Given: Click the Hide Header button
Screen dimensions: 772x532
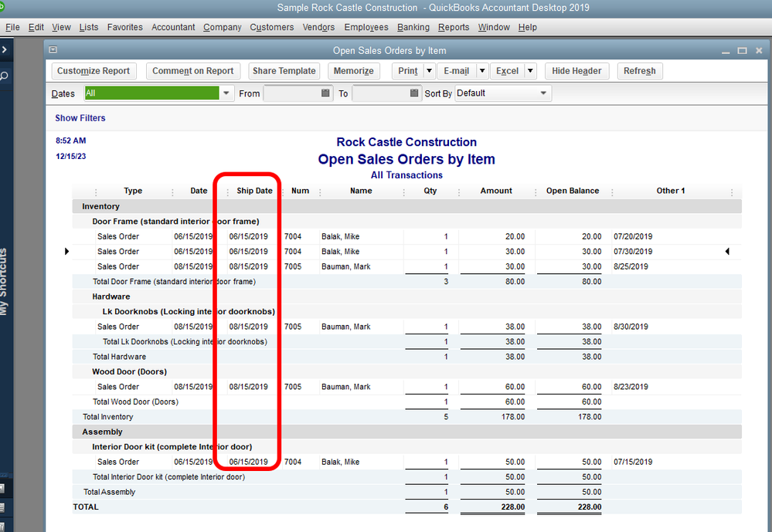Looking at the screenshot, I should [576, 71].
